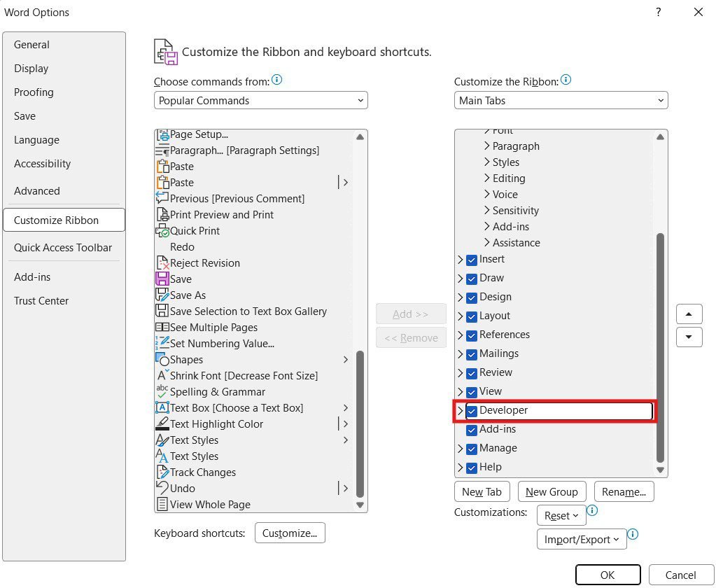Click the Track Changes command icon
Image resolution: width=716 pixels, height=588 pixels.
pyautogui.click(x=162, y=472)
